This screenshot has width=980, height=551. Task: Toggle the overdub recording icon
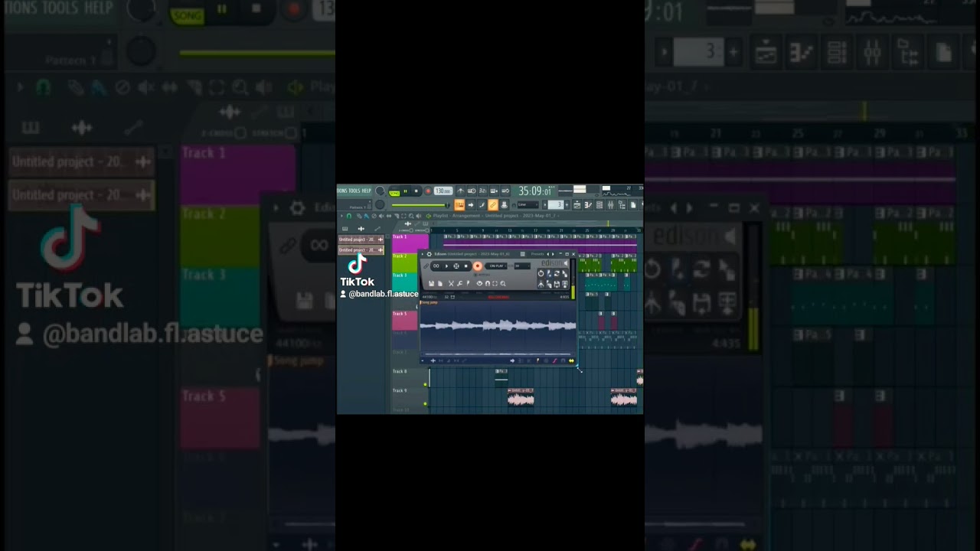tap(494, 191)
